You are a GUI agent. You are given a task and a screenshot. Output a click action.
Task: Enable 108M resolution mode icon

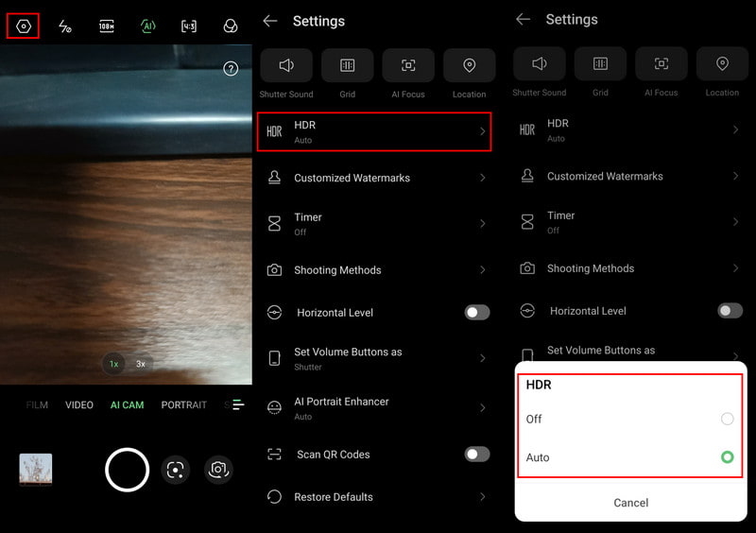click(x=107, y=26)
